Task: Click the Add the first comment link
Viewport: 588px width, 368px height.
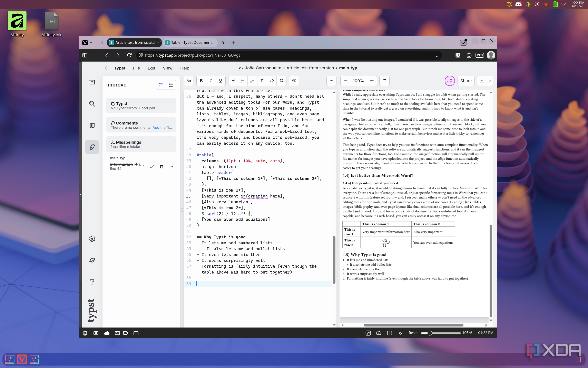Action: [x=162, y=128]
